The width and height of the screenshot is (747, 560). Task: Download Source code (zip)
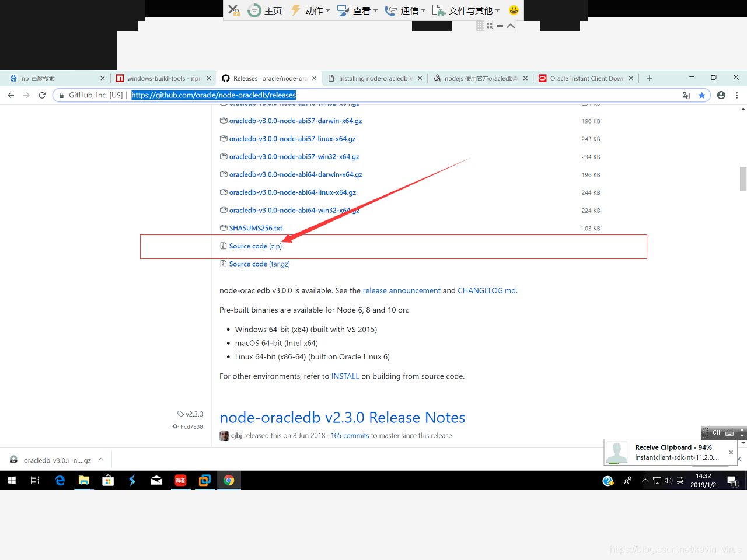tap(255, 246)
